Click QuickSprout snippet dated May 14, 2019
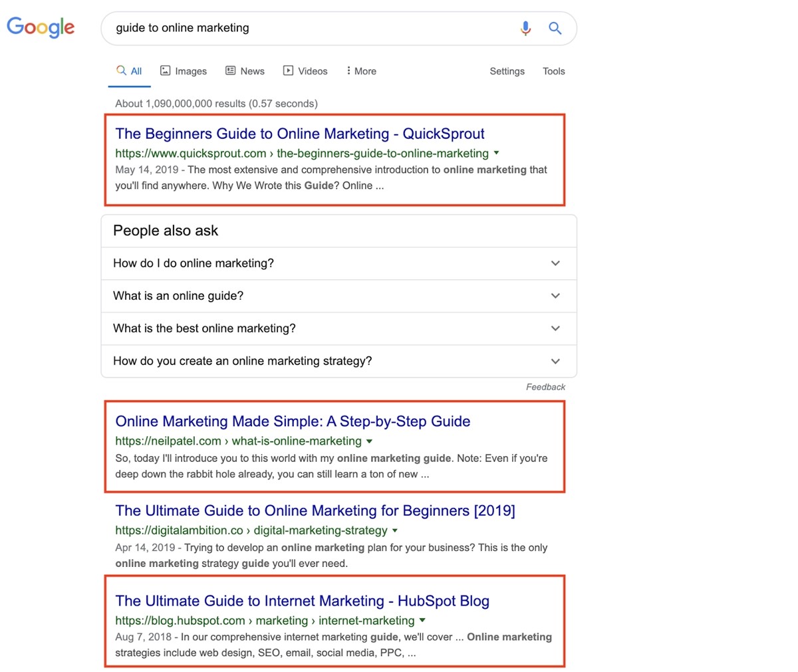Viewport: 798px width, 672px height. click(x=331, y=178)
